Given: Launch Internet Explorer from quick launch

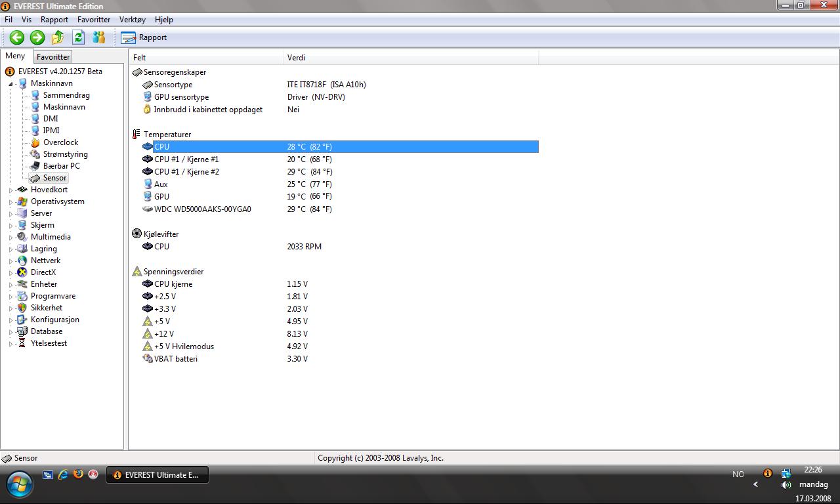Looking at the screenshot, I should tap(63, 474).
